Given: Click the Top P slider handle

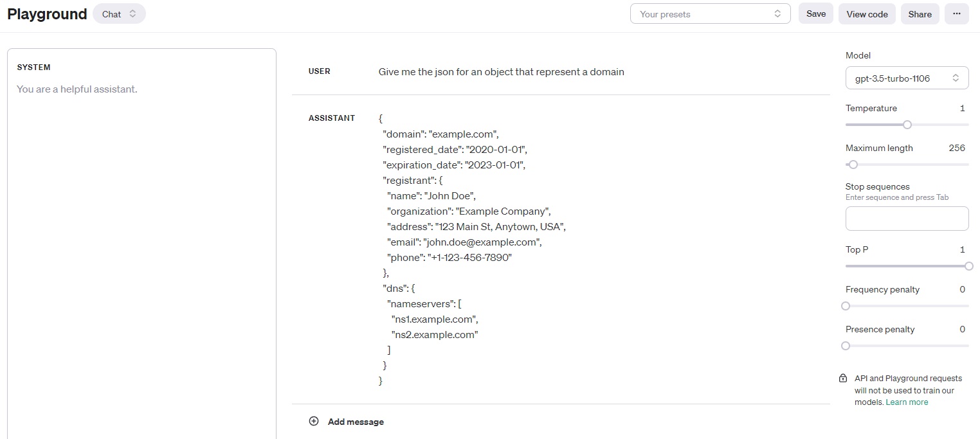Looking at the screenshot, I should coord(968,266).
